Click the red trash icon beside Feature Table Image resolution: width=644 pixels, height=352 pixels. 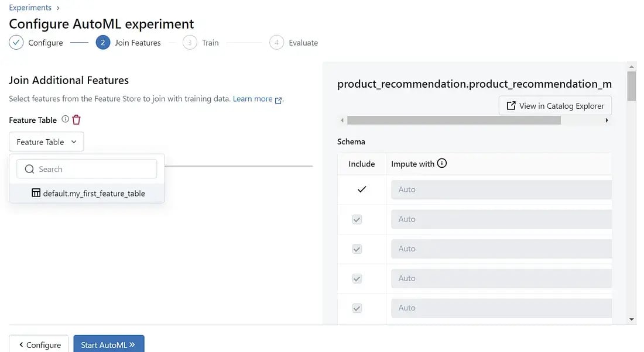tap(76, 120)
